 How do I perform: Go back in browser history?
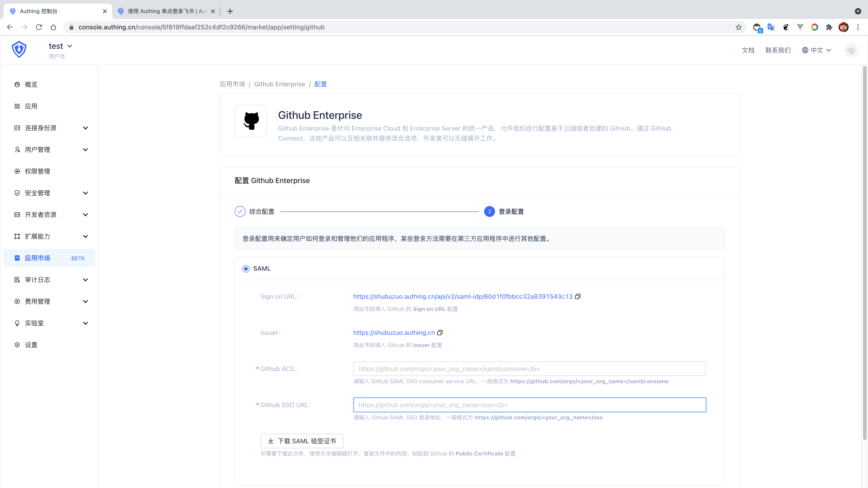10,27
